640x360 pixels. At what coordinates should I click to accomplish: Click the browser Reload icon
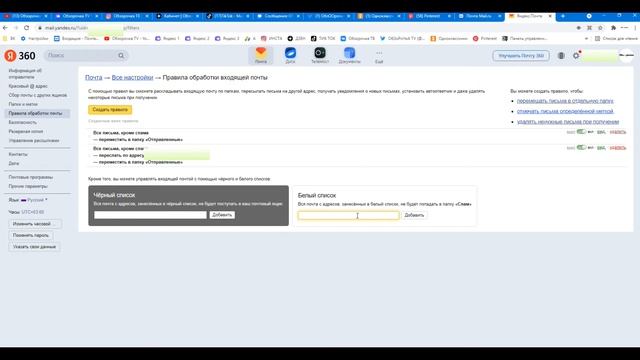click(x=27, y=28)
